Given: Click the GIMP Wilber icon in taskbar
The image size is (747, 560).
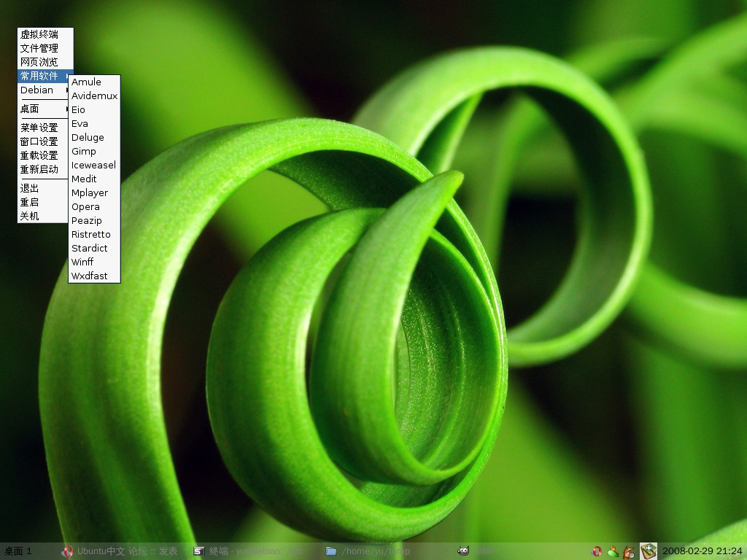Looking at the screenshot, I should (x=463, y=551).
